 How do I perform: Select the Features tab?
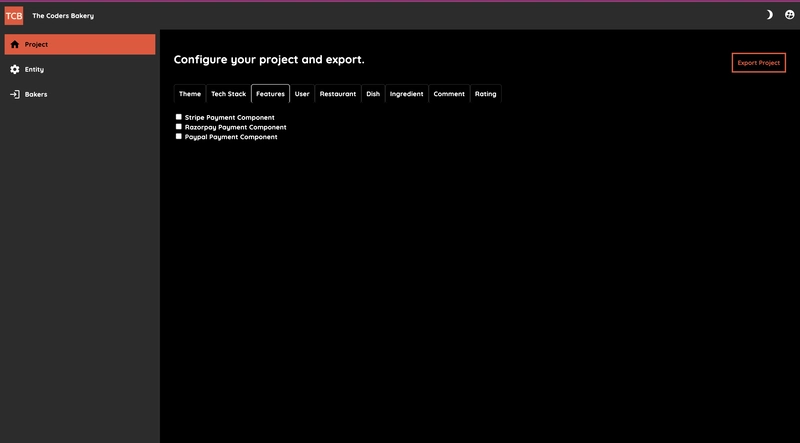click(x=270, y=94)
